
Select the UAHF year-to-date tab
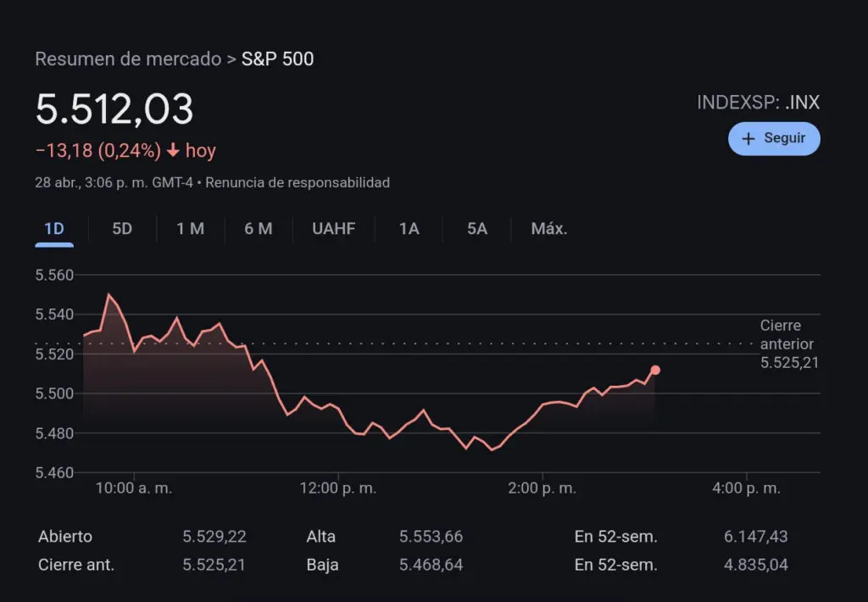coord(334,229)
